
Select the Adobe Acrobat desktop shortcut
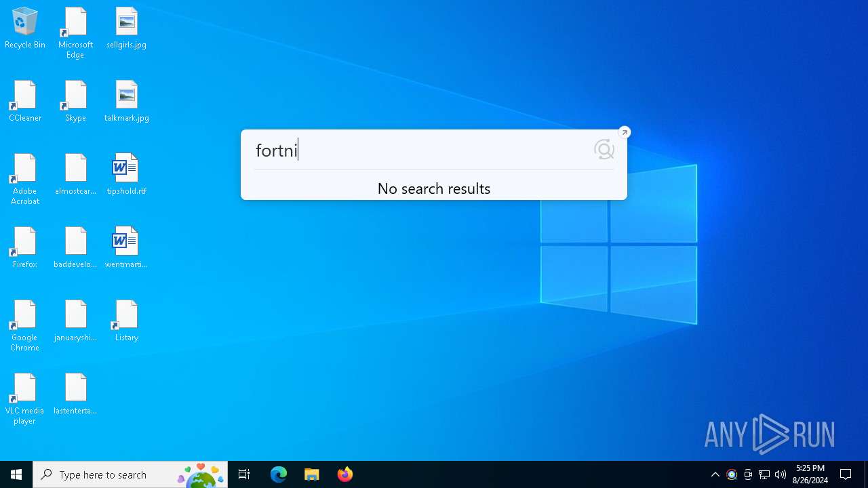tap(25, 180)
